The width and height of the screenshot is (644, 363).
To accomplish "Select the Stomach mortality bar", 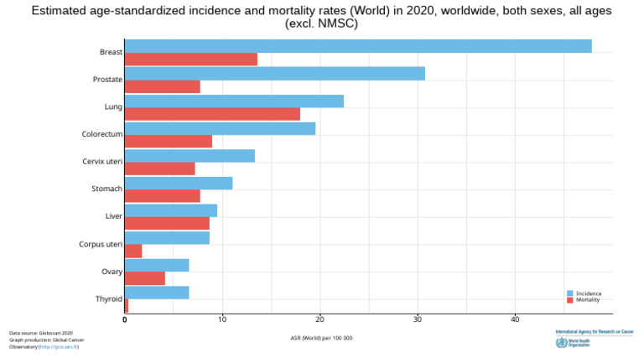I will click(x=162, y=196).
